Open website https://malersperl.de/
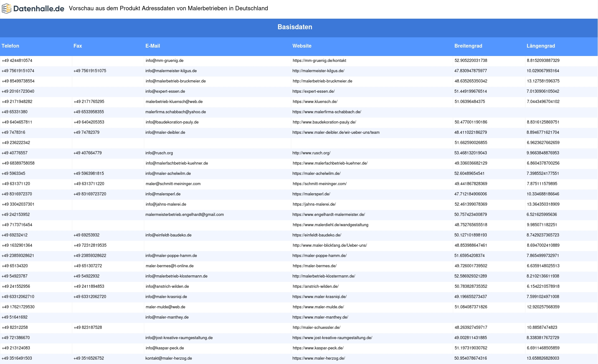The height and width of the screenshot is (364, 598). [x=311, y=194]
